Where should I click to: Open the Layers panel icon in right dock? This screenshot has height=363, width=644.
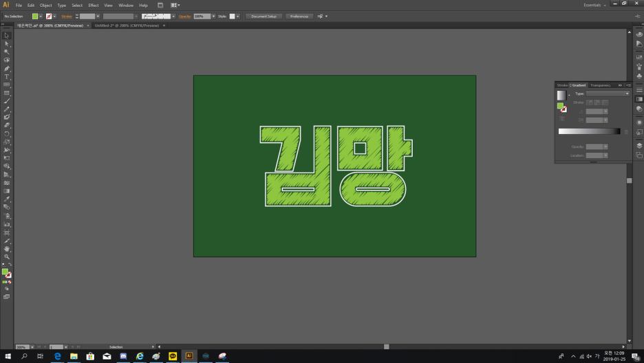tap(638, 146)
